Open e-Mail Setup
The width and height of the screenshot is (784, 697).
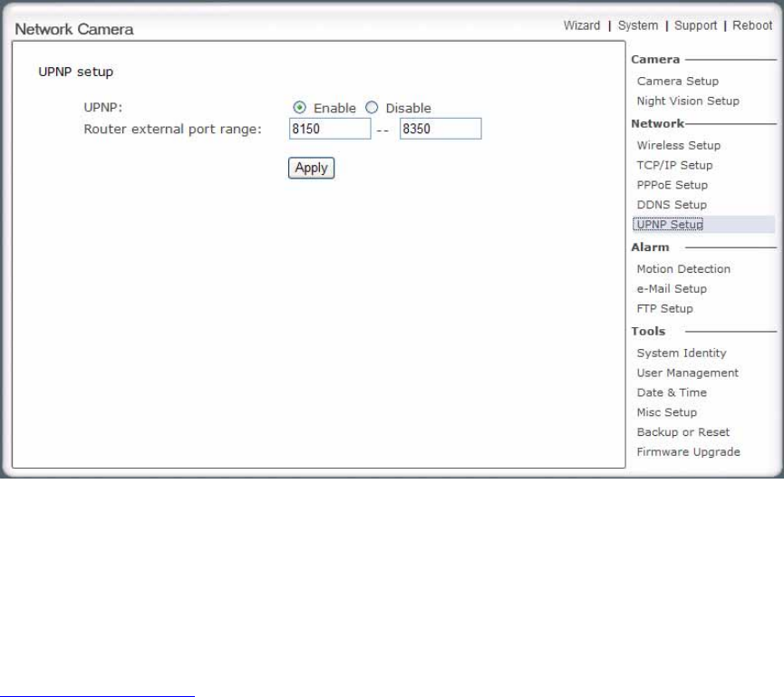[x=672, y=288]
